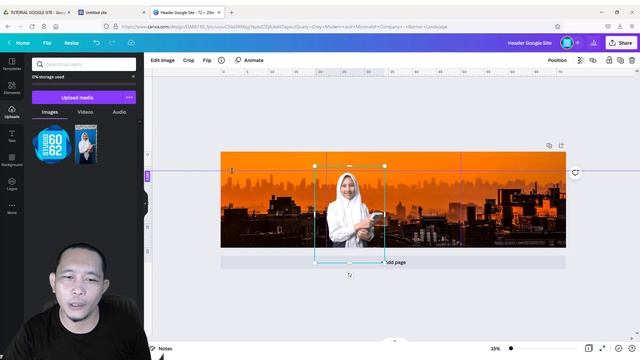The width and height of the screenshot is (640, 360).
Task: Bookmark this page with star icon
Action: click(x=558, y=27)
